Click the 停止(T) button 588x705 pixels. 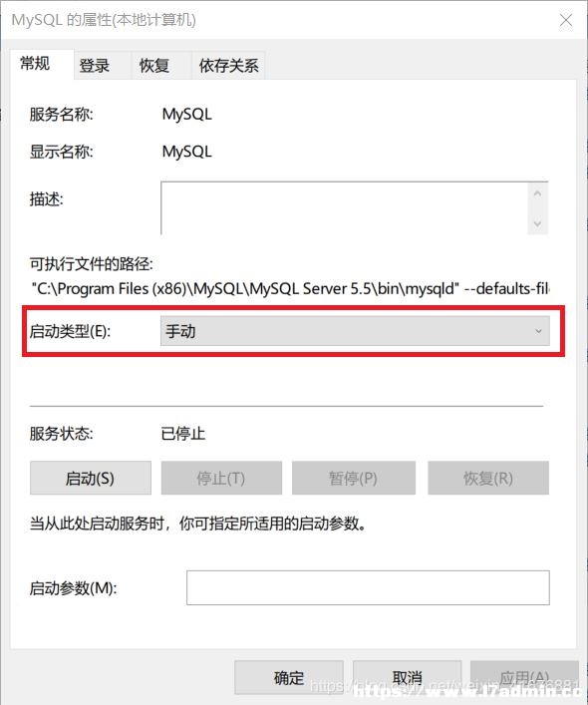coord(221,478)
